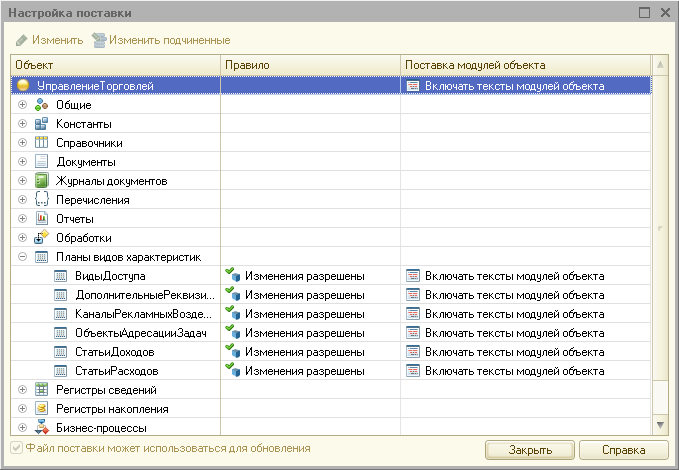Expand the Документы tree node
679x470 pixels.
(23, 162)
